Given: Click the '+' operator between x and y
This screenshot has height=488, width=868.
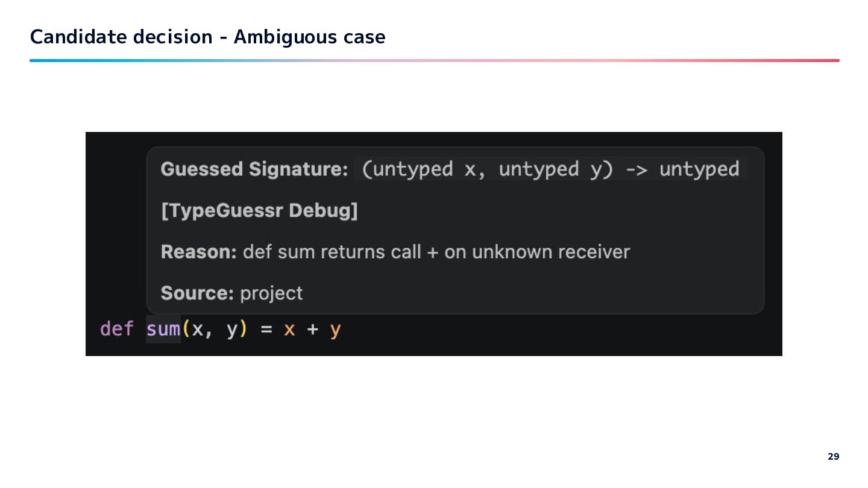Looking at the screenshot, I should [313, 330].
